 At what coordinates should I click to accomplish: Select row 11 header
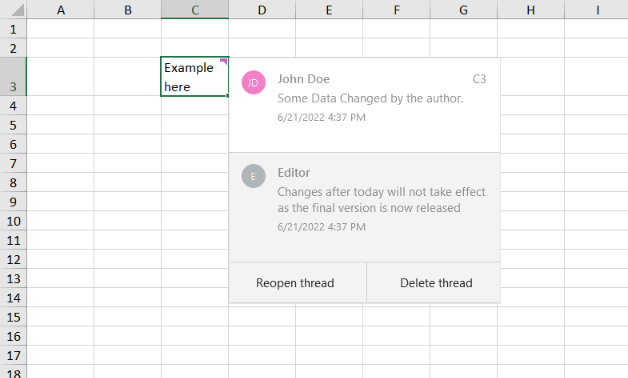(13, 240)
